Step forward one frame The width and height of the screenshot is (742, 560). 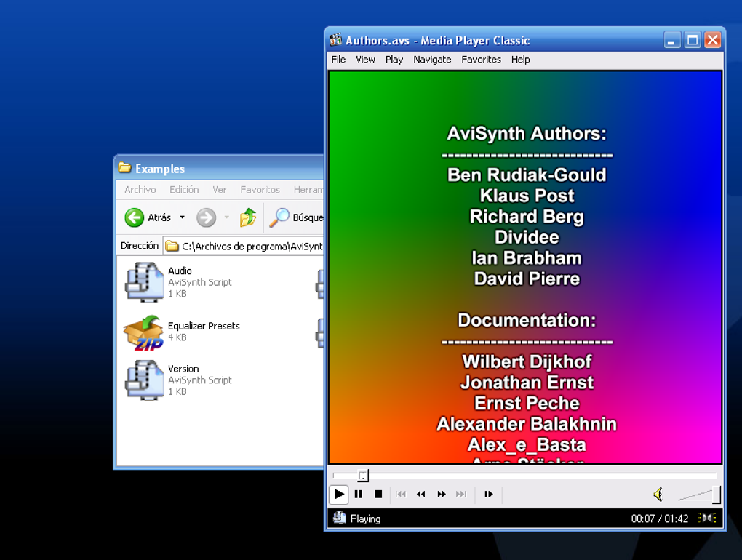[488, 495]
